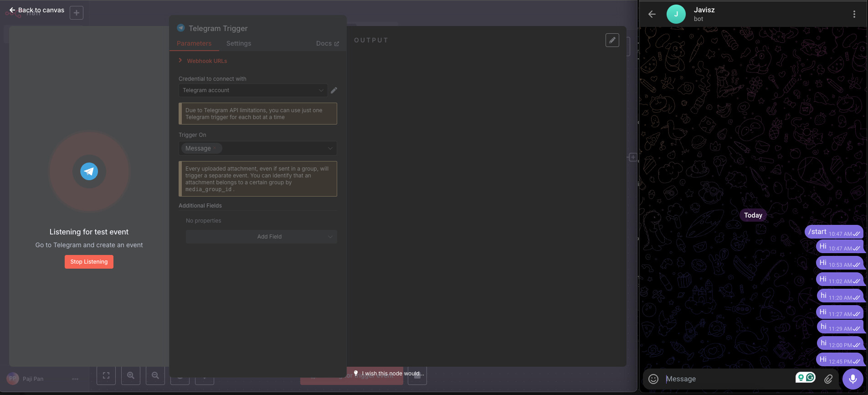Click the hi message sent at 11:29 AM
Screen dimensions: 868x395
point(840,327)
